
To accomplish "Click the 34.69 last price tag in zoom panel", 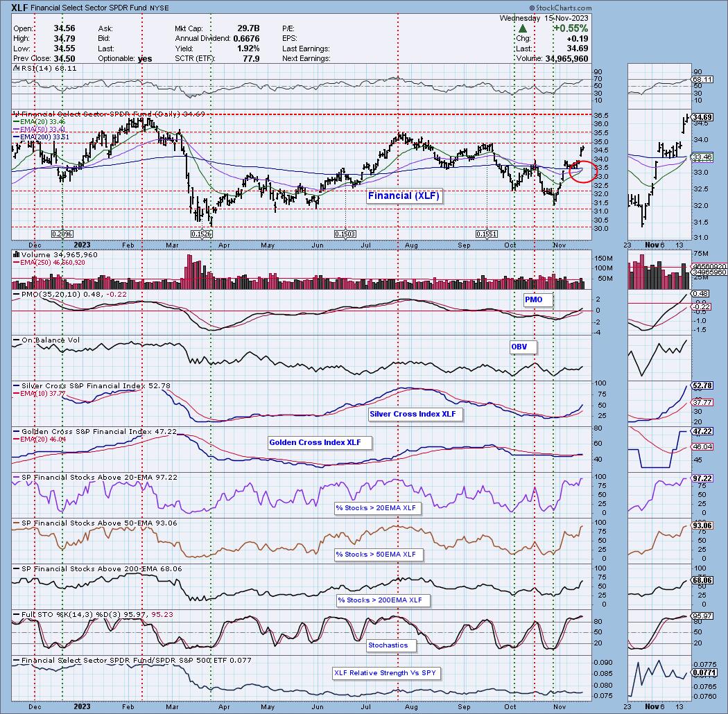I will 702,117.
